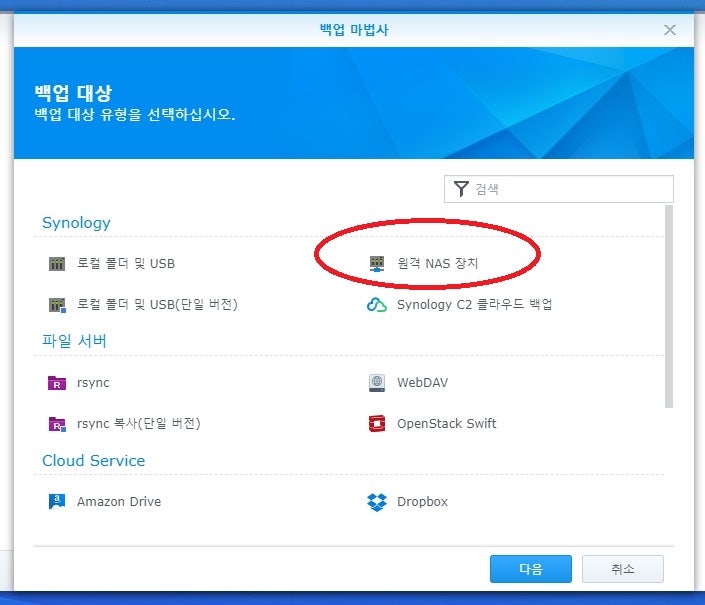Click the 다음 (Next) button
The width and height of the screenshot is (705, 605).
[531, 569]
